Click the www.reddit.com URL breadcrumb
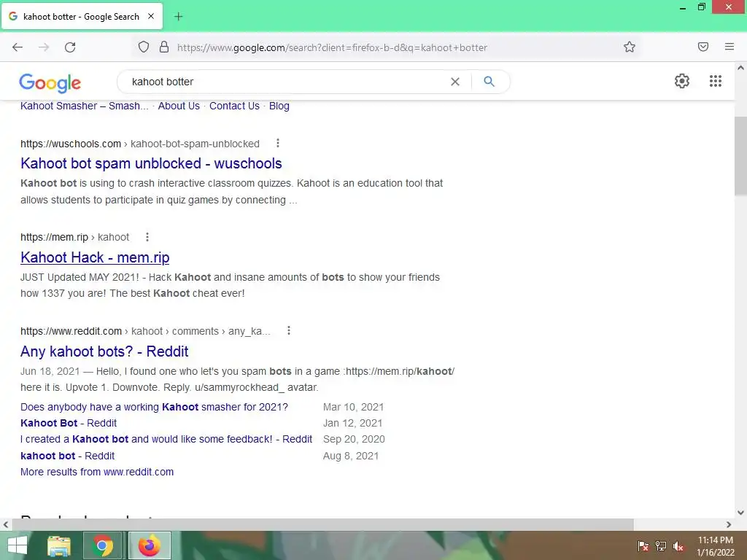Viewport: 747px width, 560px height. click(145, 331)
